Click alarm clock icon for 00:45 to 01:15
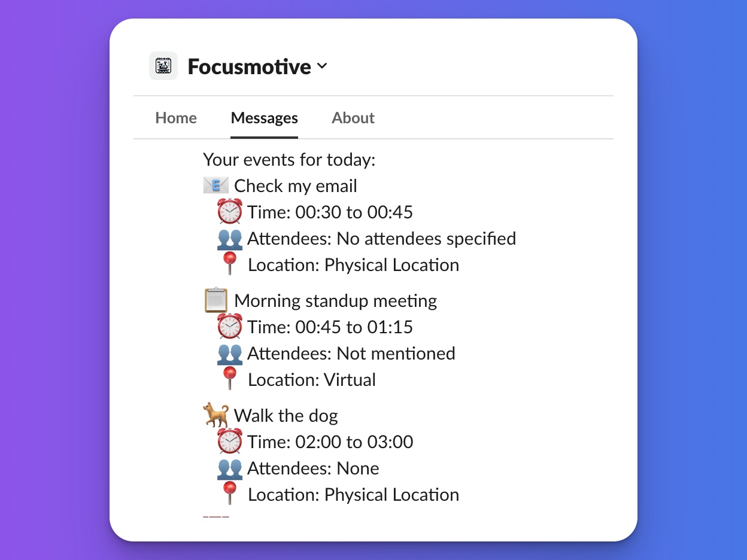 pos(229,327)
